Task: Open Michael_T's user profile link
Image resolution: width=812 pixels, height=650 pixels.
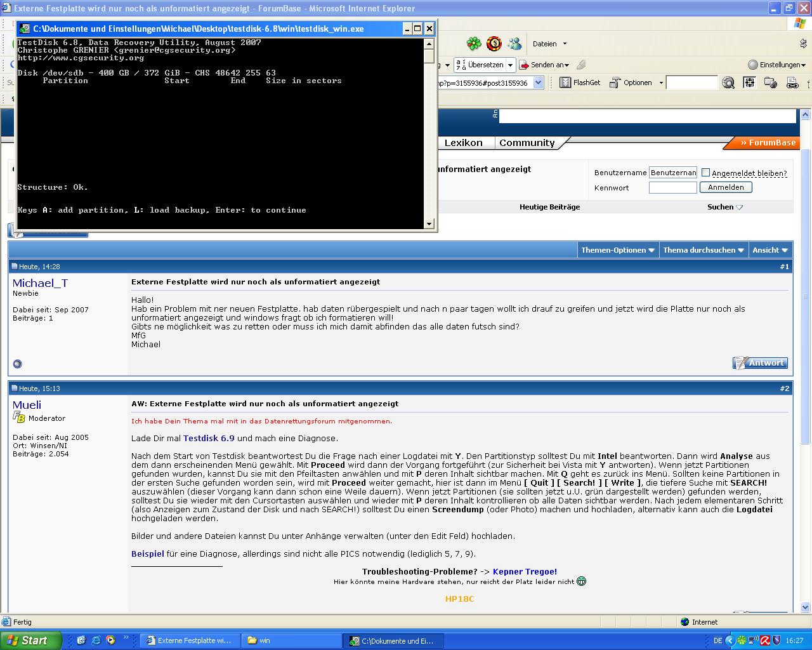Action: [40, 283]
